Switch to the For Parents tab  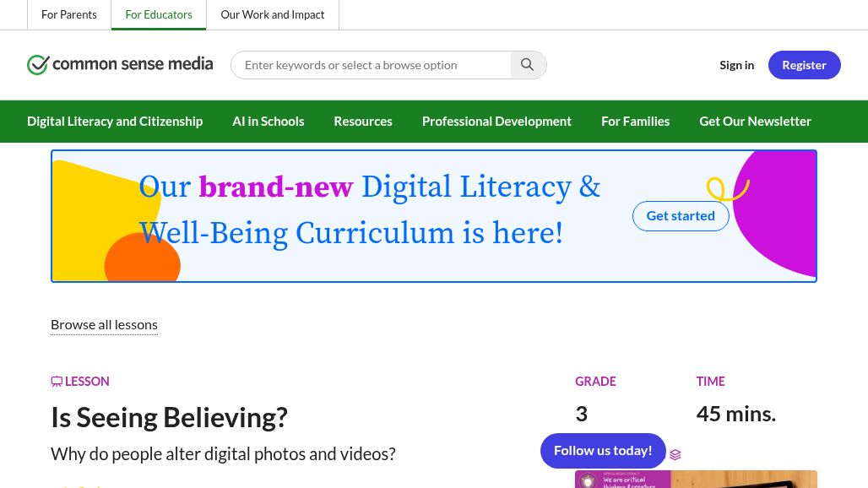tap(69, 14)
